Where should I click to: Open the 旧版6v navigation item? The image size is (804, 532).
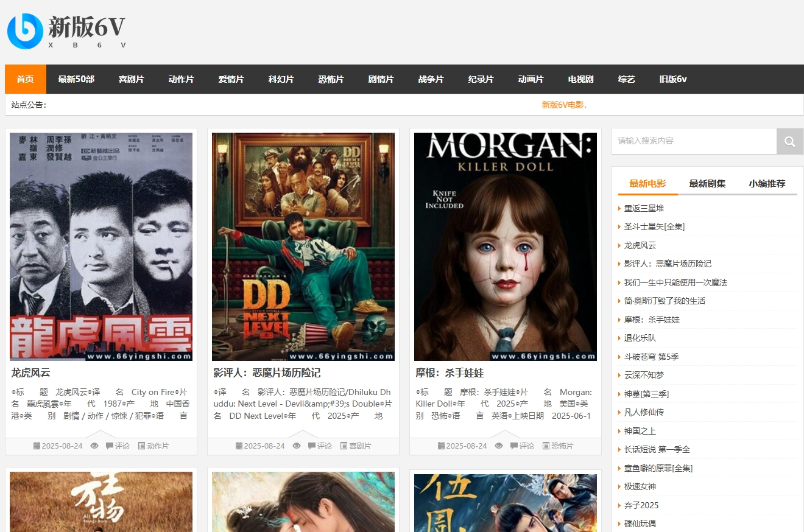pos(672,79)
